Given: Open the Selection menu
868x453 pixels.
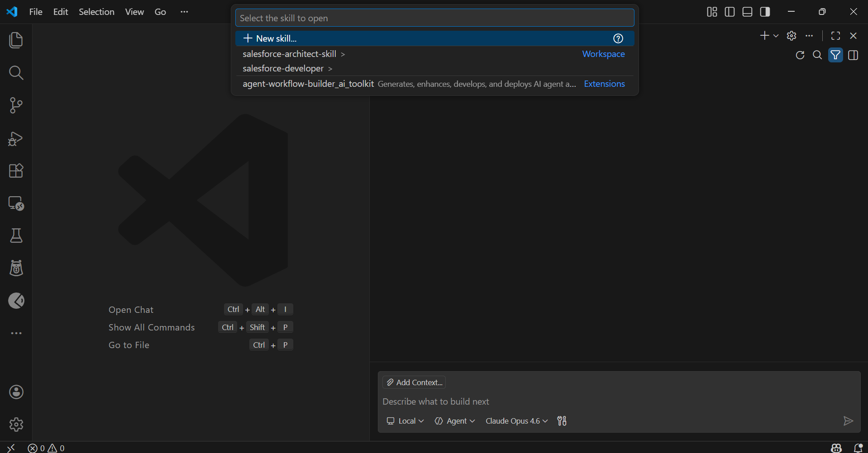Looking at the screenshot, I should (x=96, y=12).
